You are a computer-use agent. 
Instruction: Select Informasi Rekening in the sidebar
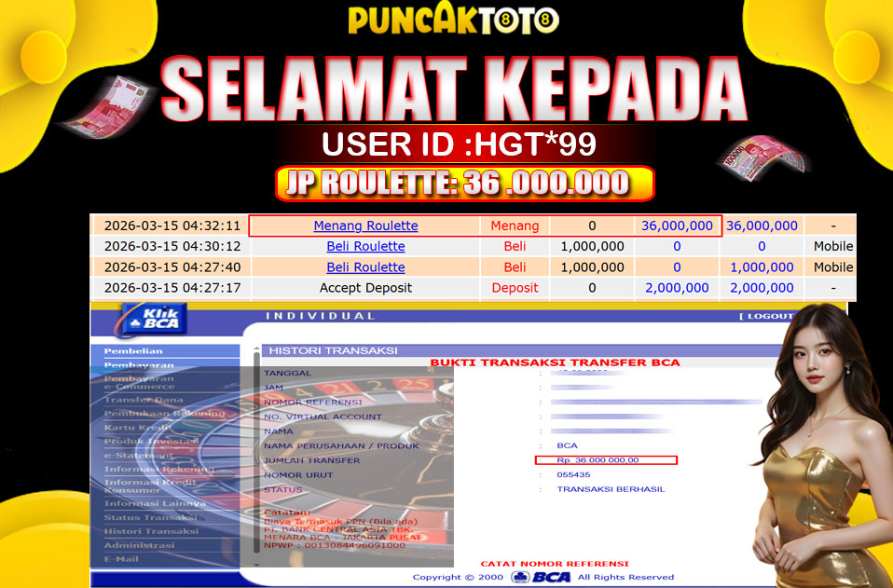pyautogui.click(x=158, y=469)
